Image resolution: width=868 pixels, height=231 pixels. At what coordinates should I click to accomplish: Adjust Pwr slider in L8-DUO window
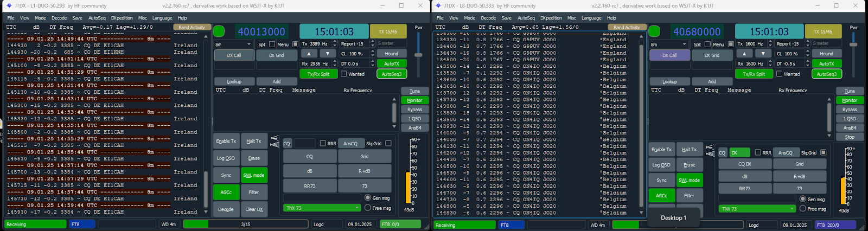[x=853, y=44]
